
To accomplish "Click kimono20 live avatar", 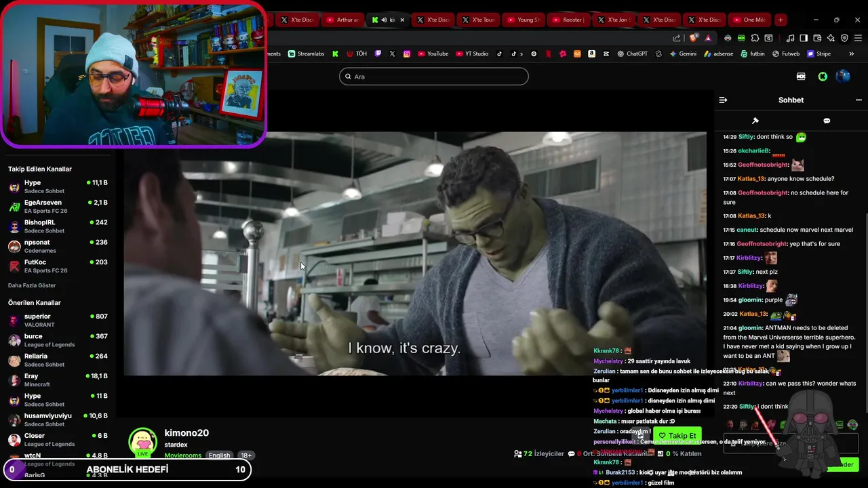I will [x=143, y=442].
